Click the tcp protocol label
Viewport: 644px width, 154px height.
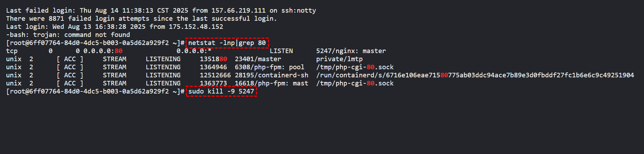(x=12, y=51)
